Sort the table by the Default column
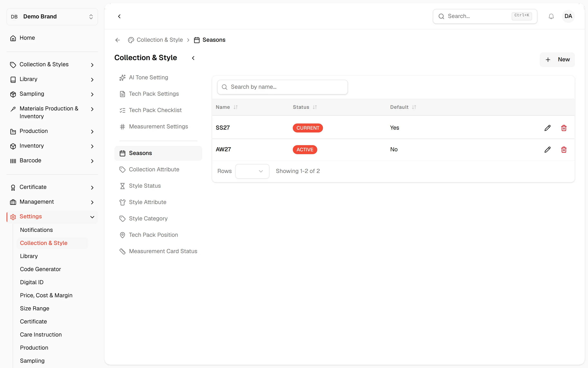The height and width of the screenshot is (368, 588). (403, 107)
